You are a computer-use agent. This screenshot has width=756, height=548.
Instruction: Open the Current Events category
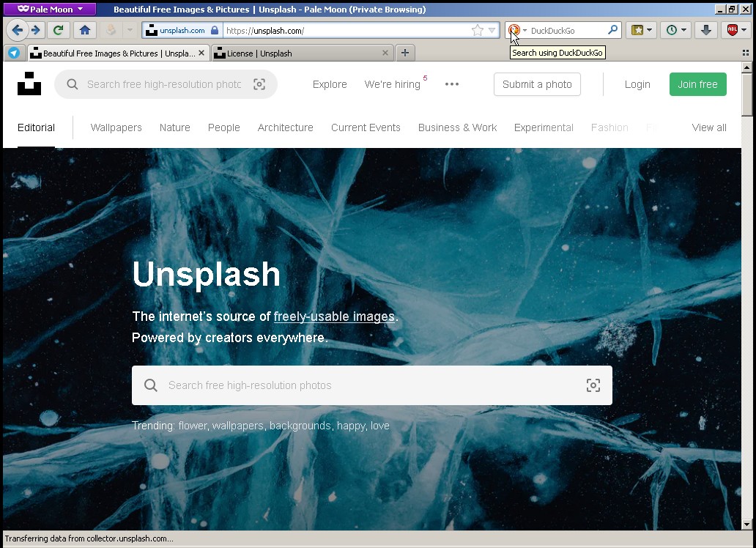coord(366,127)
